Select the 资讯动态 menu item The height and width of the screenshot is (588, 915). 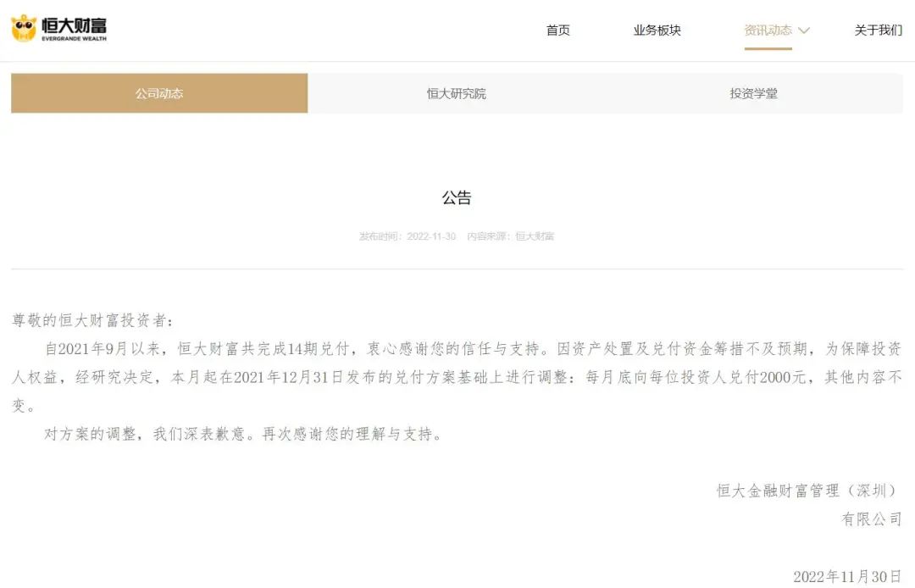click(x=768, y=31)
